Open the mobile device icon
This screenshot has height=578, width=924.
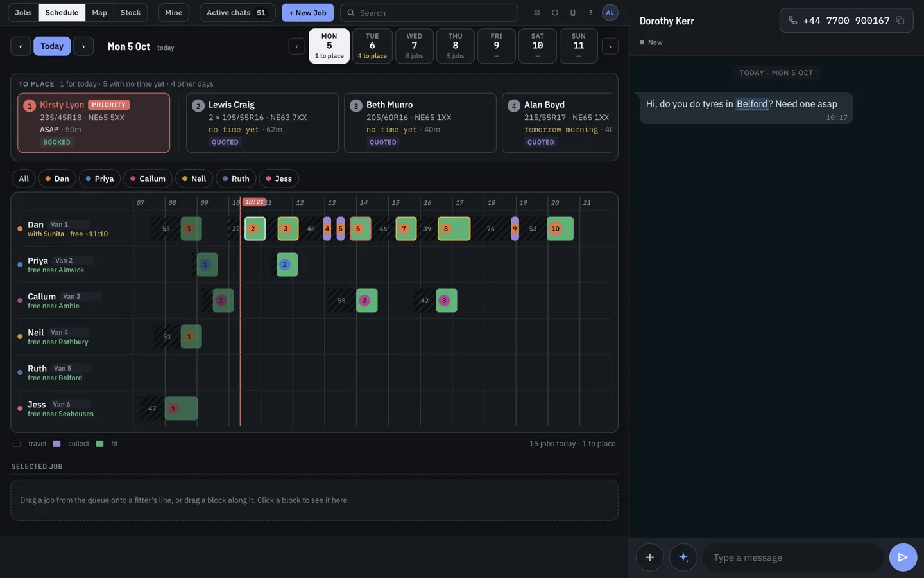pos(573,13)
